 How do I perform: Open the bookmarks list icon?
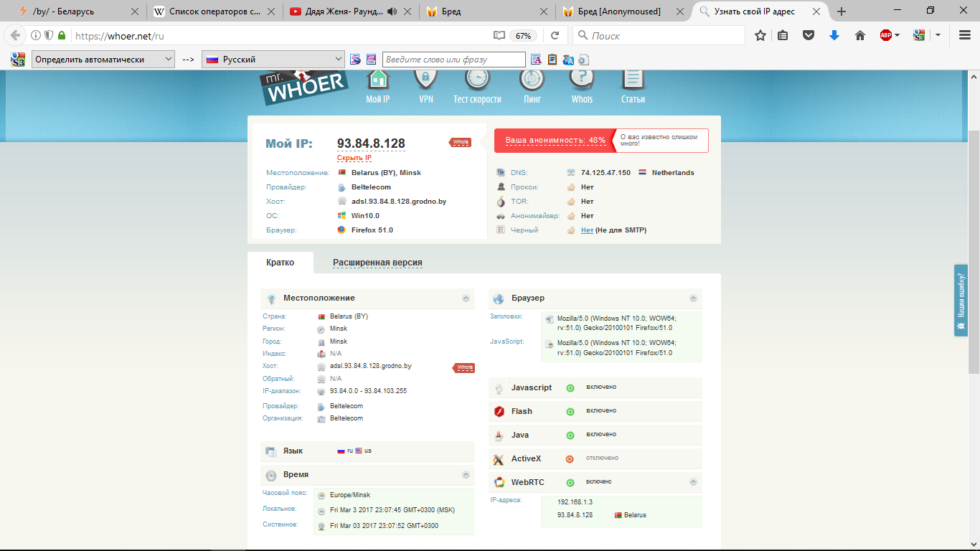(x=783, y=35)
